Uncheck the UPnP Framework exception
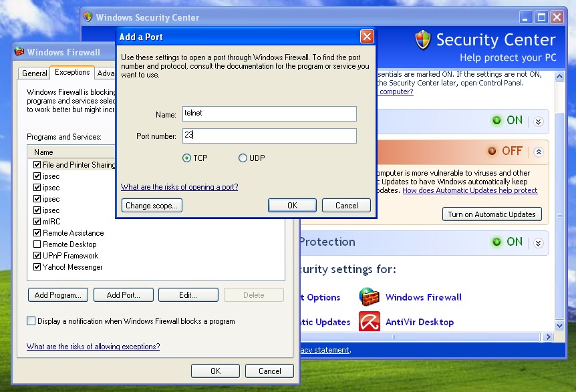This screenshot has width=576, height=392. [37, 256]
